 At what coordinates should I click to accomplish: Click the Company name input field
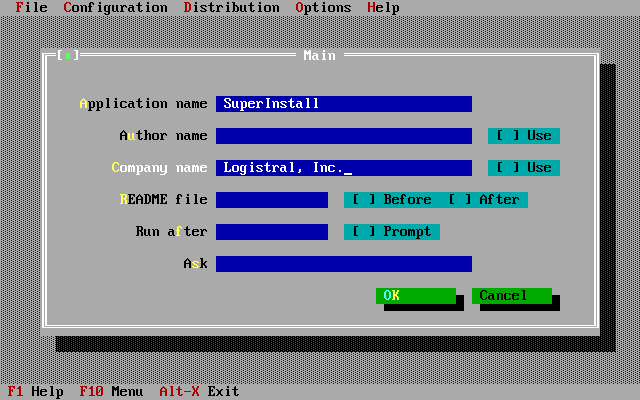343,168
